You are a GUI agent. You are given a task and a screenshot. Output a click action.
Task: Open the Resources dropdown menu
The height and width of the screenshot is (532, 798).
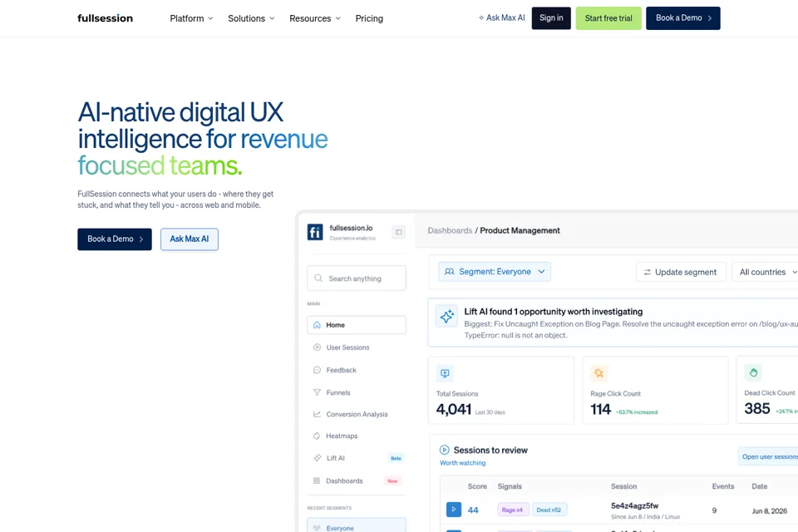point(314,18)
